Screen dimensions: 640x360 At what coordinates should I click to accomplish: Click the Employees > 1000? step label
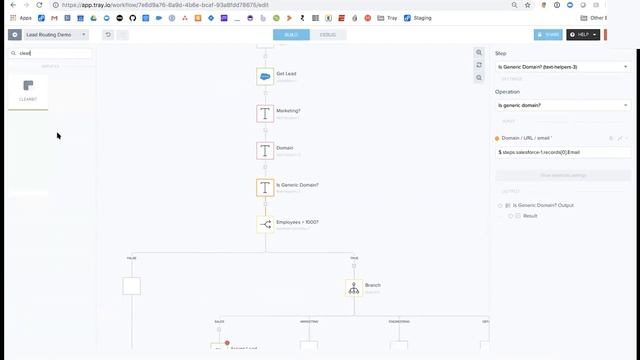[297, 222]
